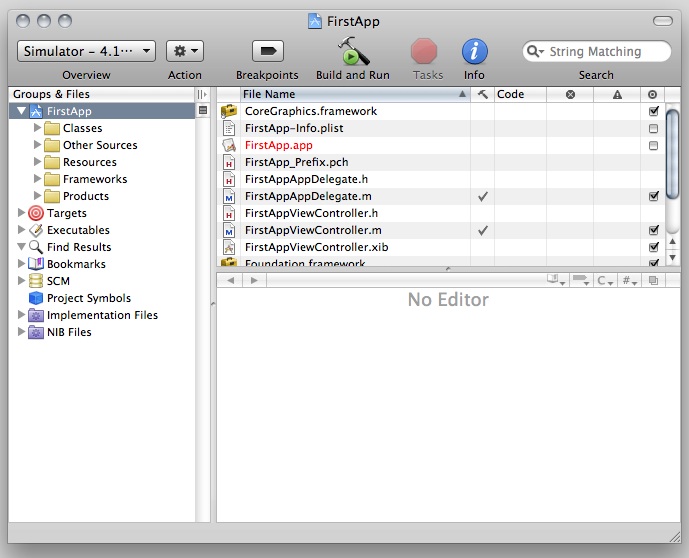Click the FirstAppViewController.xib file icon
This screenshot has width=689, height=558.
click(229, 247)
